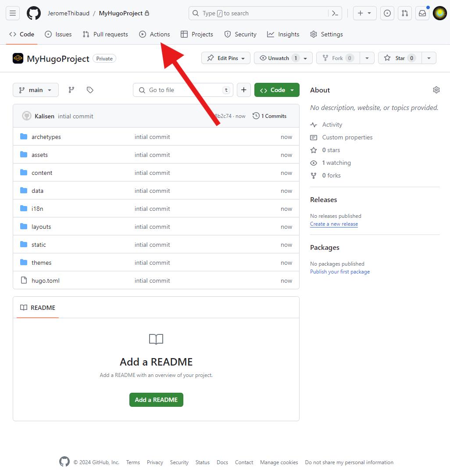Click the Go to file search field

tap(183, 90)
